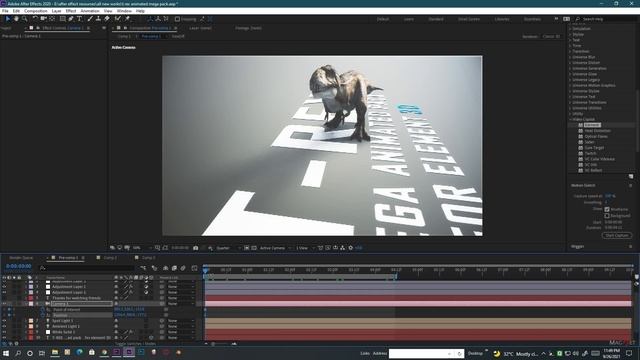Open the Effect menu
Screen dimensions: 640x360
point(71,11)
